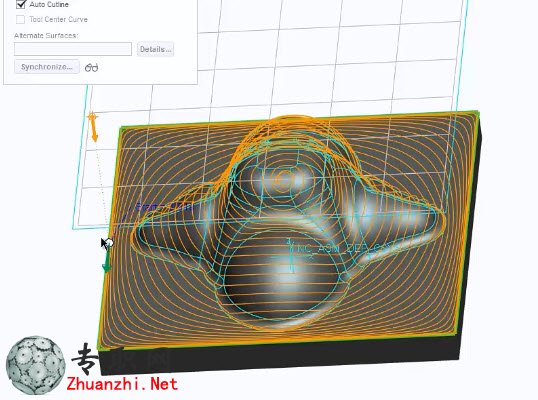Select the NC_ASM_DEF_CSYS coordinate system label

click(x=344, y=249)
